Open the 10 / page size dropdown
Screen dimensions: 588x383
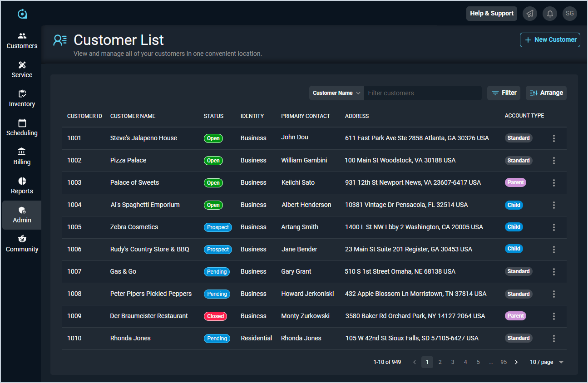click(x=546, y=362)
